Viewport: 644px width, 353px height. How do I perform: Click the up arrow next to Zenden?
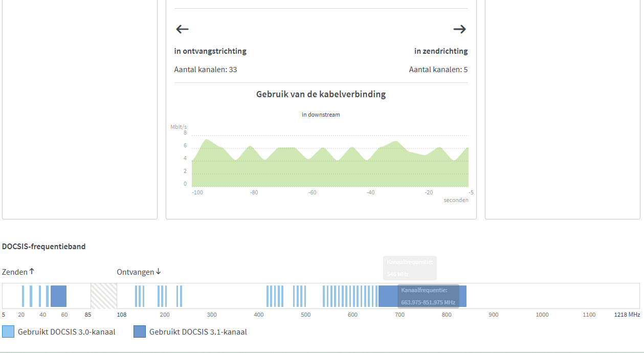tap(32, 272)
